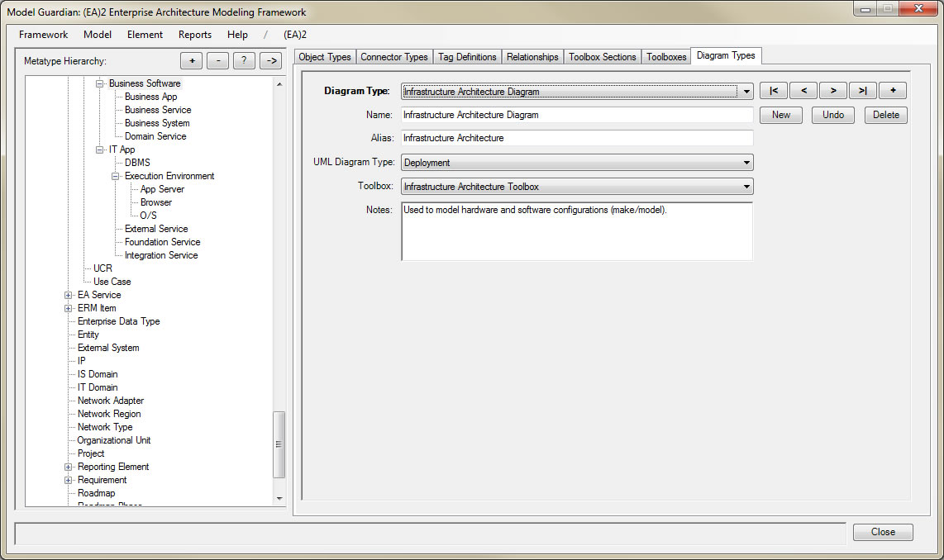The image size is (944, 560).
Task: Click the Undo button
Action: coord(833,115)
